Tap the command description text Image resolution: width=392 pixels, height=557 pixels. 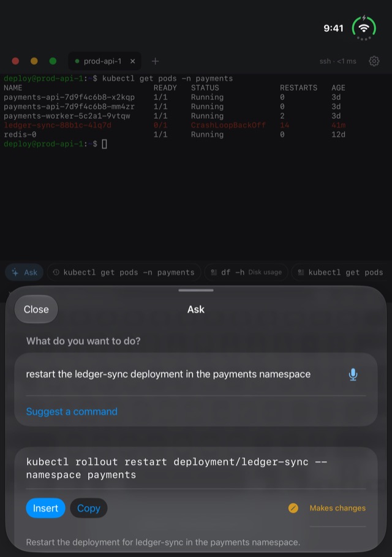coord(163,542)
